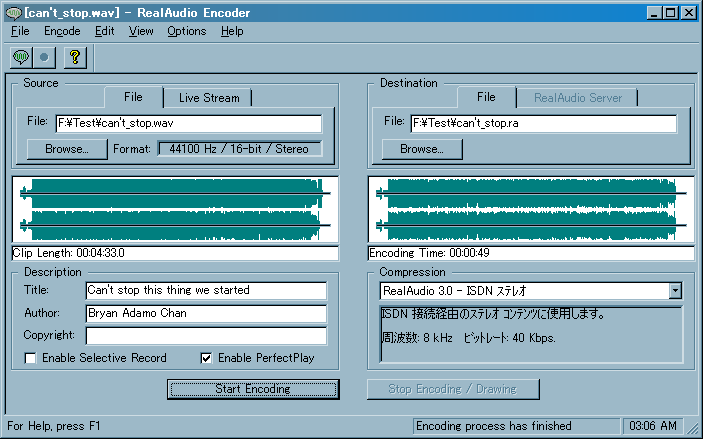The height and width of the screenshot is (439, 703).
Task: Minimize the RealAudio Encoder window
Action: tap(655, 13)
